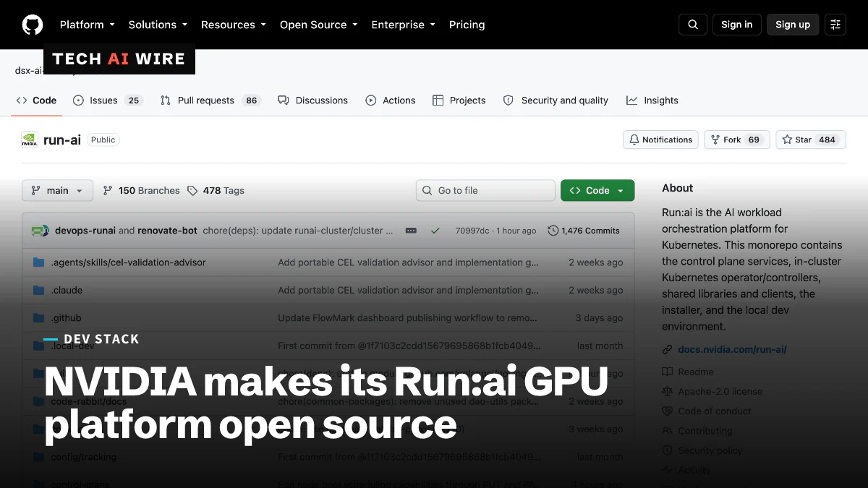Viewport: 868px width, 488px height.
Task: Switch to the Discussions tab
Action: [x=312, y=100]
